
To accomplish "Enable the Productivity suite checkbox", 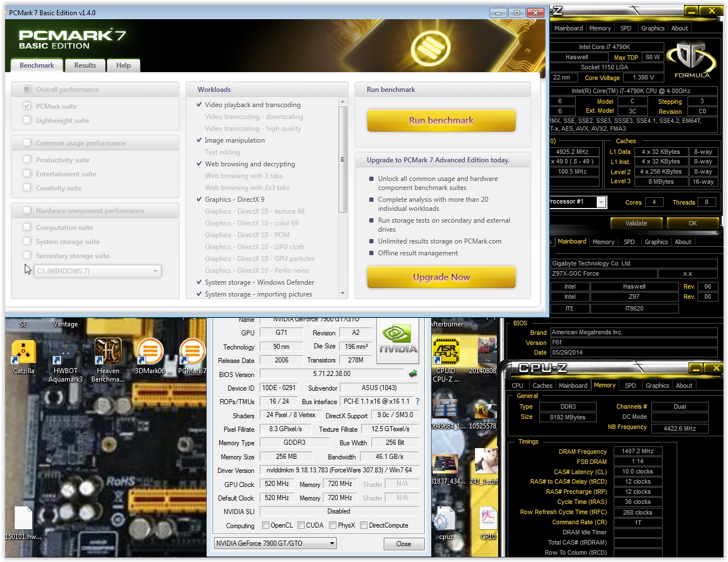I will (27, 159).
